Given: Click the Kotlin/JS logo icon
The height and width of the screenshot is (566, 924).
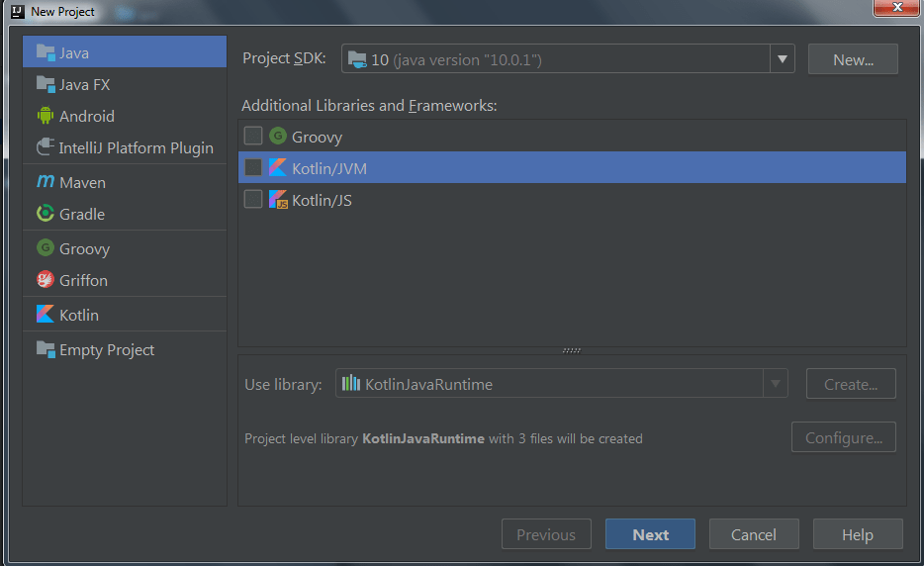Looking at the screenshot, I should point(278,199).
